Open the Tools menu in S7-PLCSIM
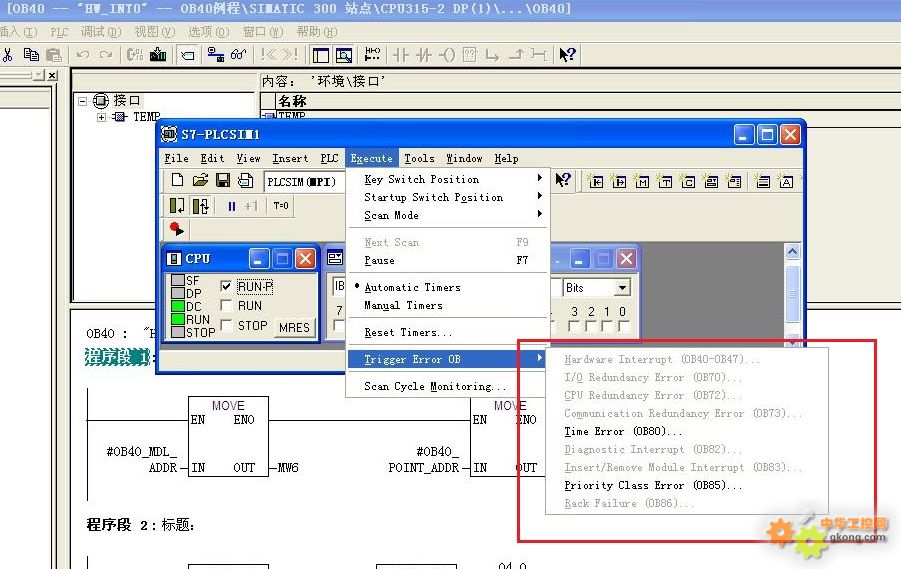901x569 pixels. [x=419, y=159]
